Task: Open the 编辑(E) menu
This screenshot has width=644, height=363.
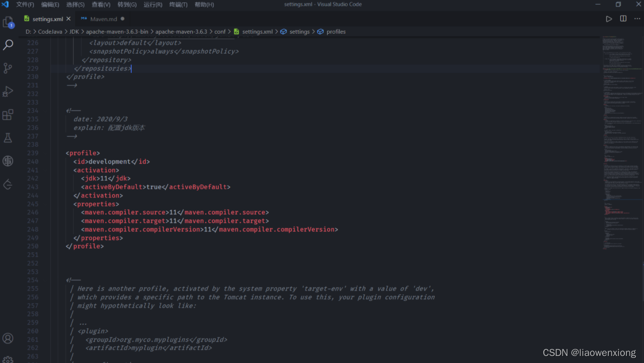Action: (x=50, y=5)
